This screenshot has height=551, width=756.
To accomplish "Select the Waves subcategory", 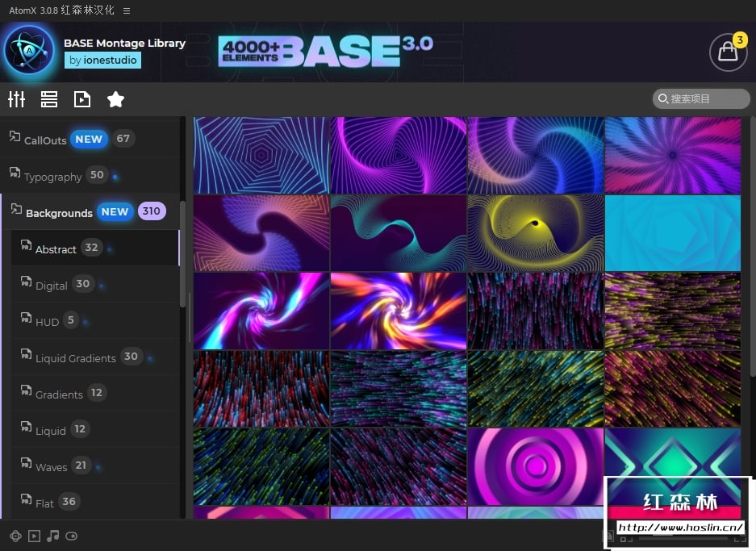I will 95,465.
